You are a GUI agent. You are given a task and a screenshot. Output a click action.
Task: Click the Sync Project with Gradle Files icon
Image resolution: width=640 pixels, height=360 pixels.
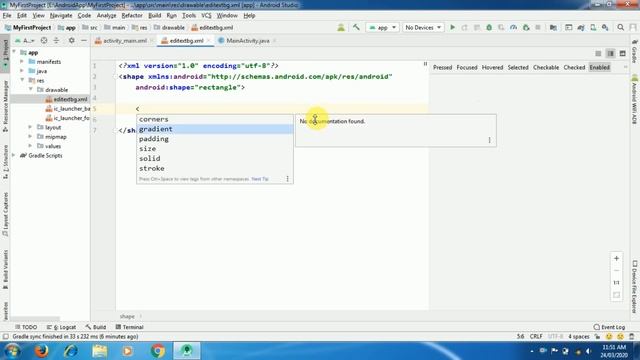(581, 27)
